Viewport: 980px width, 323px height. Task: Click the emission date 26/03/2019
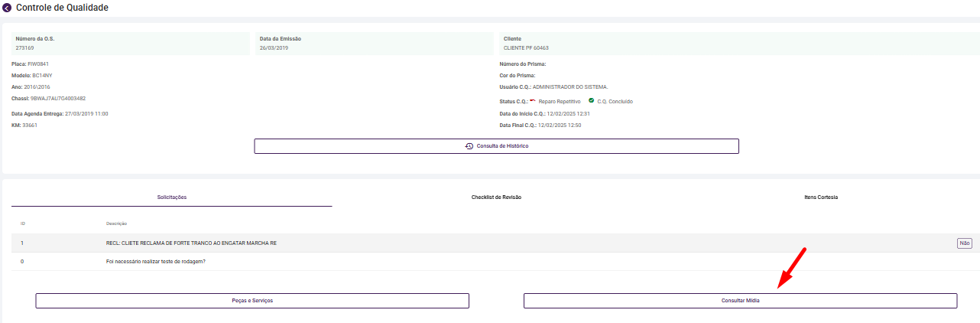coord(274,48)
